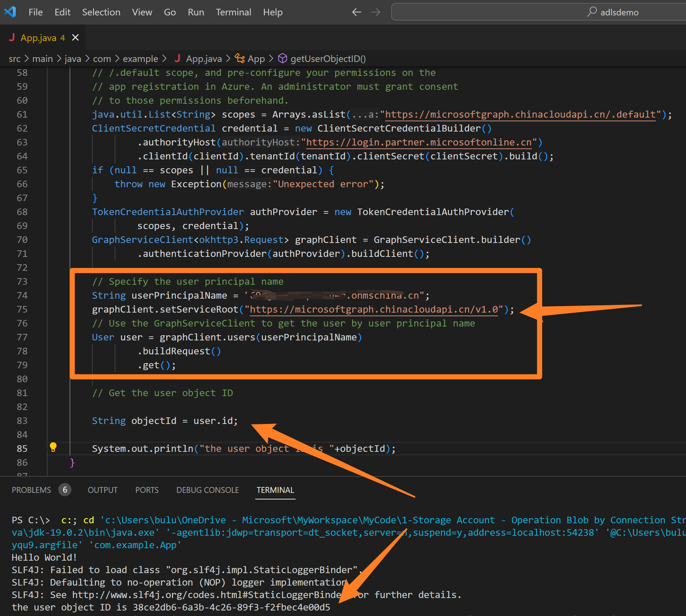Image resolution: width=686 pixels, height=616 pixels.
Task: Click the lightbulb quick fix icon
Action: click(x=53, y=447)
